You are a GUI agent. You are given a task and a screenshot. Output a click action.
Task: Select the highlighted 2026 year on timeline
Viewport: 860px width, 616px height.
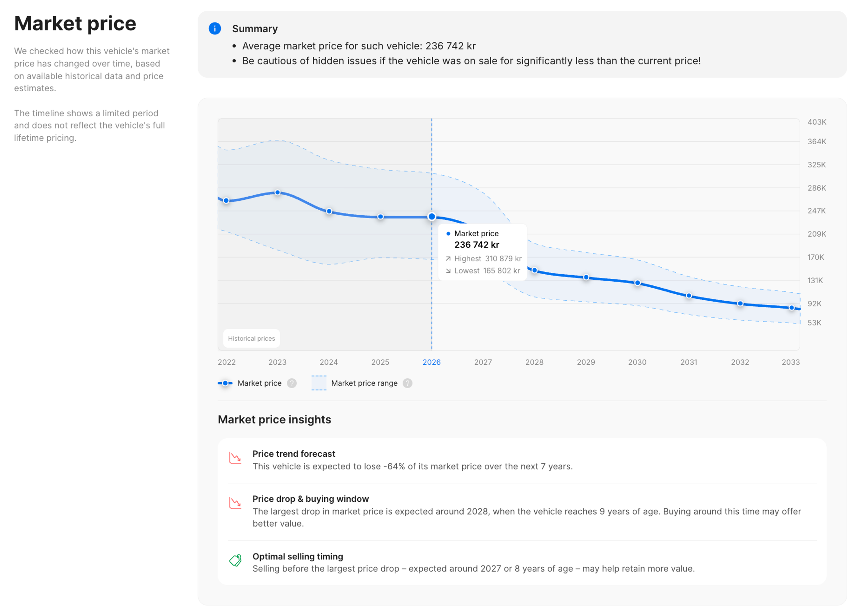[x=432, y=362]
